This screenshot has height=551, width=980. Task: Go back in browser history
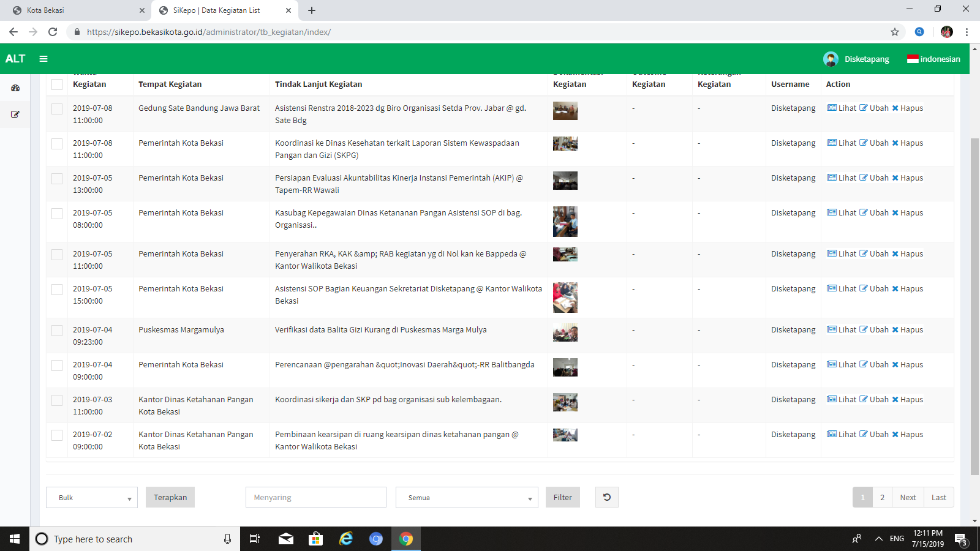(13, 32)
